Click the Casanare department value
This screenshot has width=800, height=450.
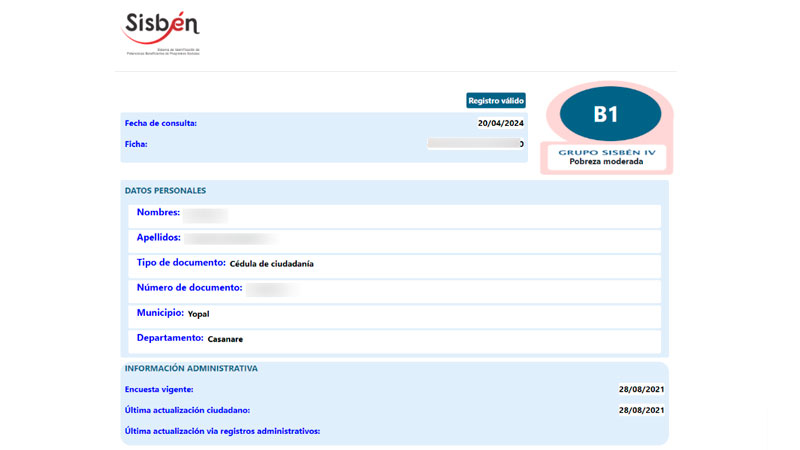click(225, 339)
